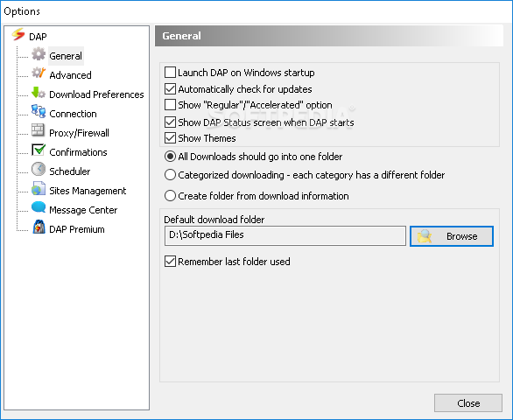
Task: Open the General options page
Action: coord(66,56)
